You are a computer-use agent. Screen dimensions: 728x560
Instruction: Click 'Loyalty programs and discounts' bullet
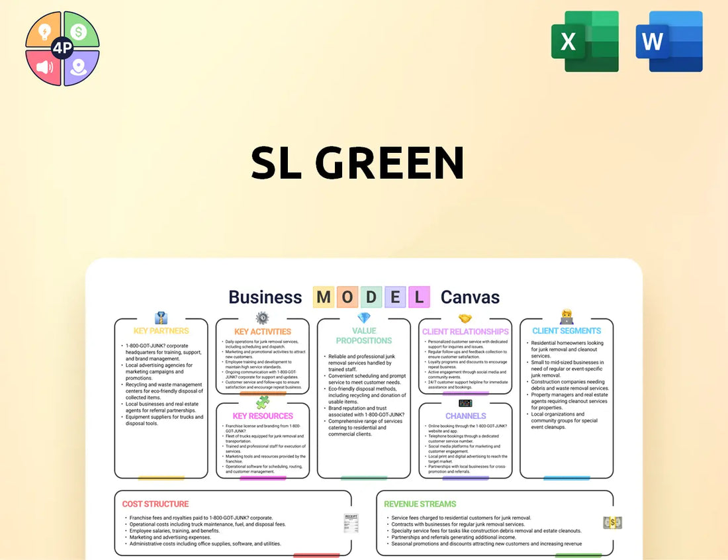tap(466, 365)
